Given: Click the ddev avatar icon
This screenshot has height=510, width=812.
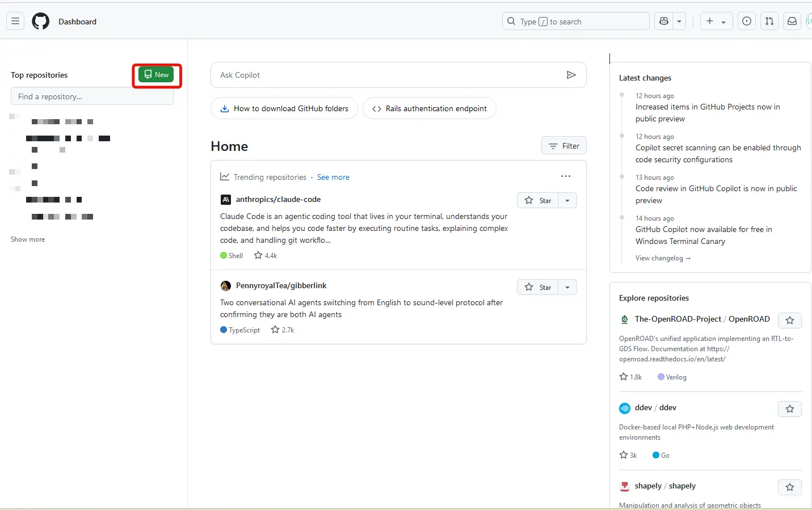Looking at the screenshot, I should pos(625,408).
